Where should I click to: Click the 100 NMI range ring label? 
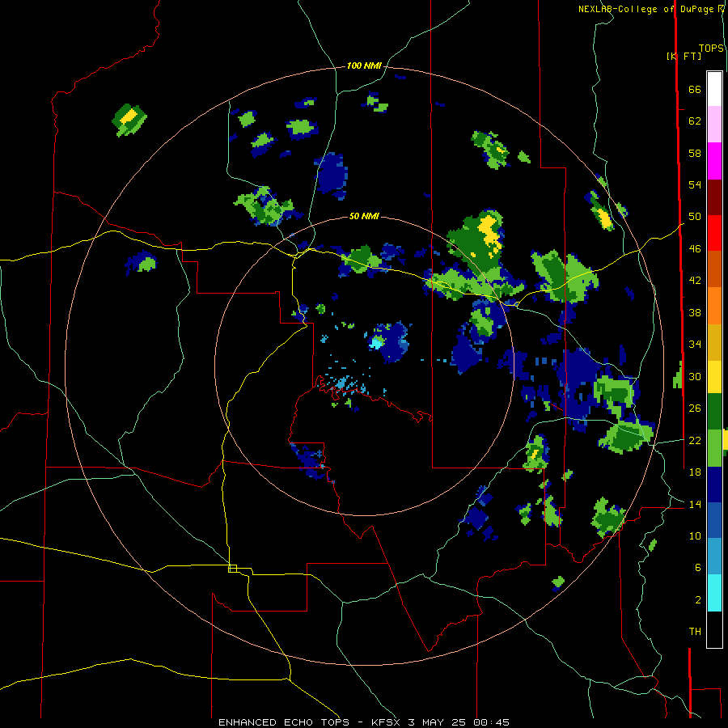pyautogui.click(x=364, y=66)
